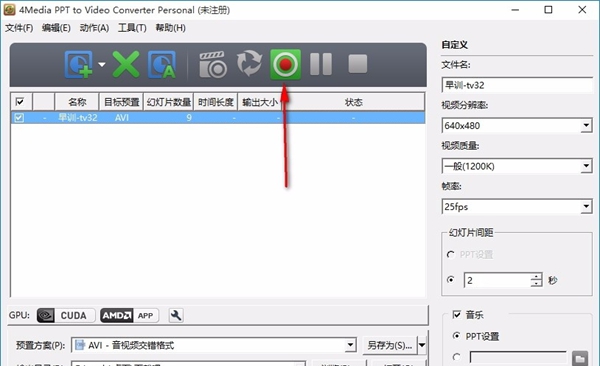
Task: Open the 编辑(E) menu
Action: click(56, 28)
